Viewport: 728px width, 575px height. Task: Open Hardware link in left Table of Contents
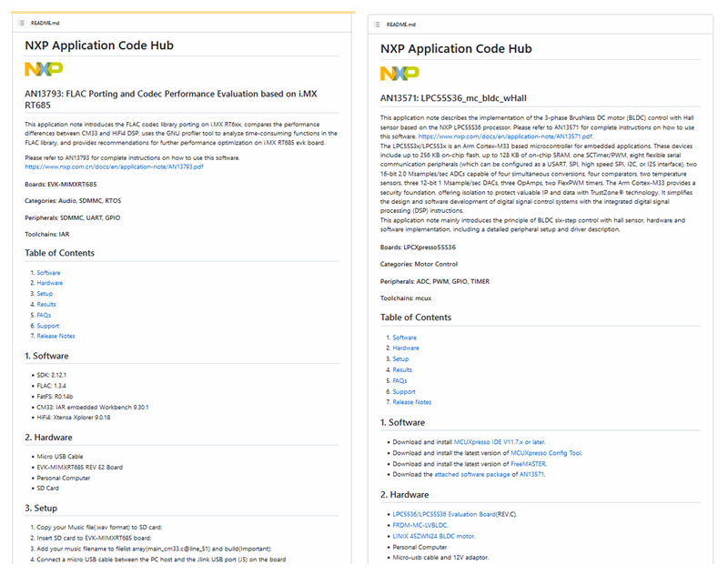pos(50,283)
